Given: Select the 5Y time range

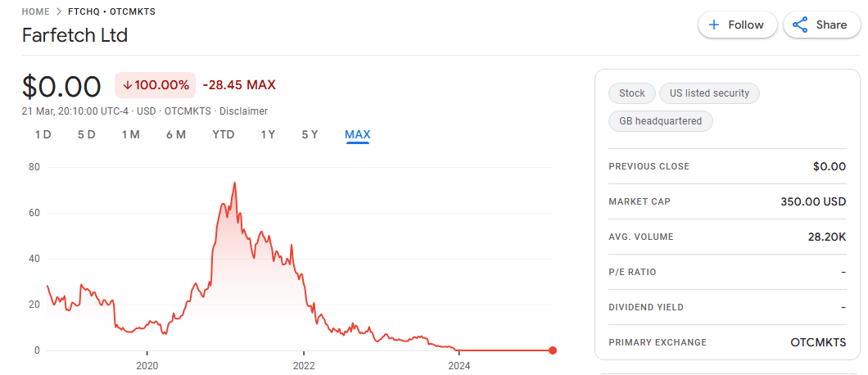Looking at the screenshot, I should point(310,134).
